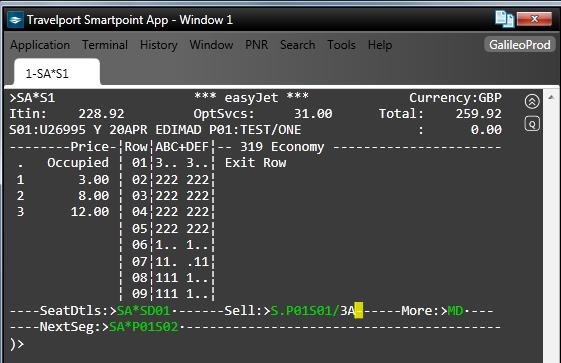This screenshot has width=561, height=363.
Task: Click the MD more link
Action: (455, 310)
